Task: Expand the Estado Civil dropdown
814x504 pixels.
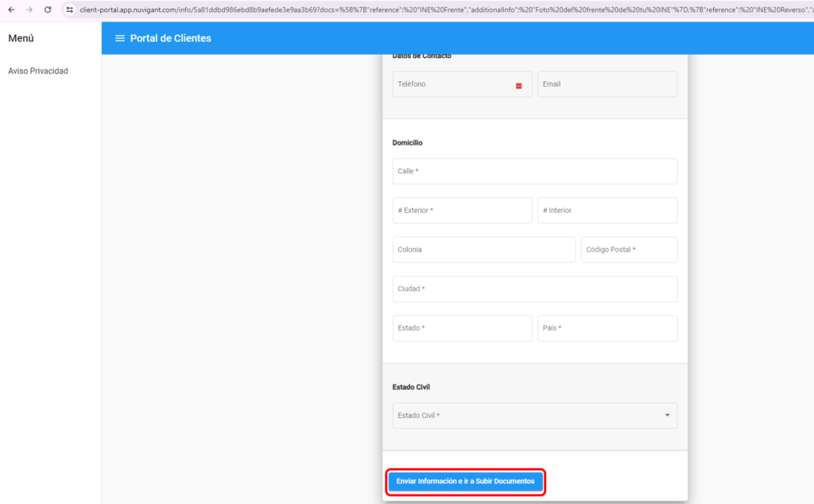Action: (x=535, y=416)
